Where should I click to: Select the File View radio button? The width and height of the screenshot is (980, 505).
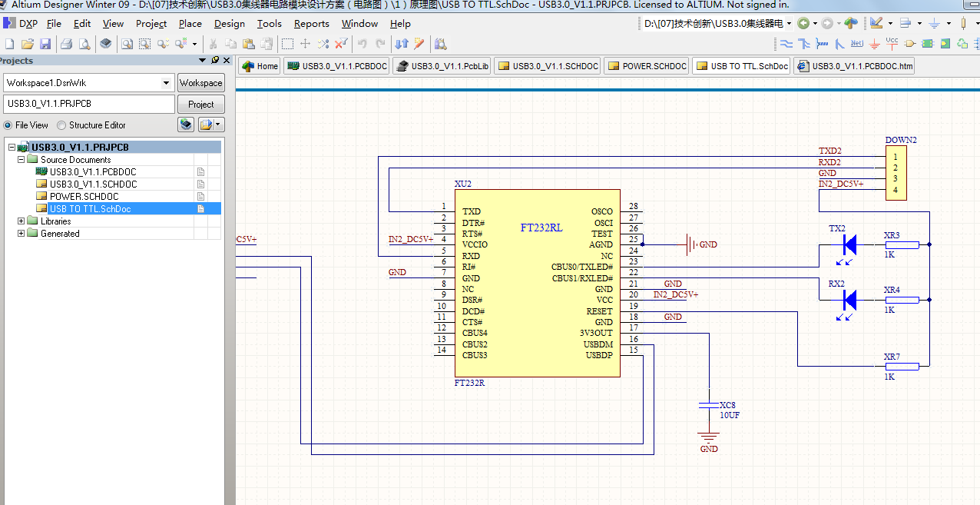8,125
